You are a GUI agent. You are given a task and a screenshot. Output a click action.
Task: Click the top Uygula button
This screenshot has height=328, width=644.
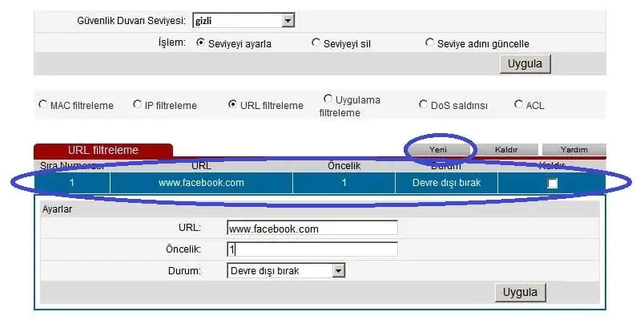(525, 64)
